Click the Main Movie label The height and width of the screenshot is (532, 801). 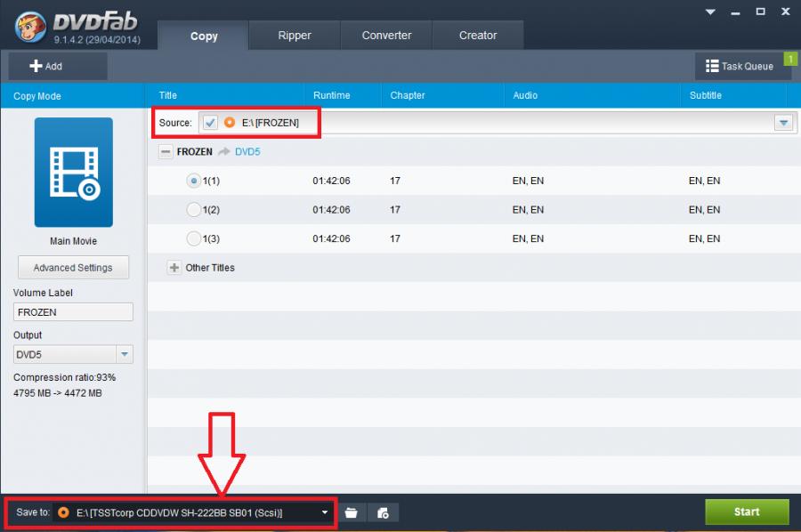click(x=74, y=241)
